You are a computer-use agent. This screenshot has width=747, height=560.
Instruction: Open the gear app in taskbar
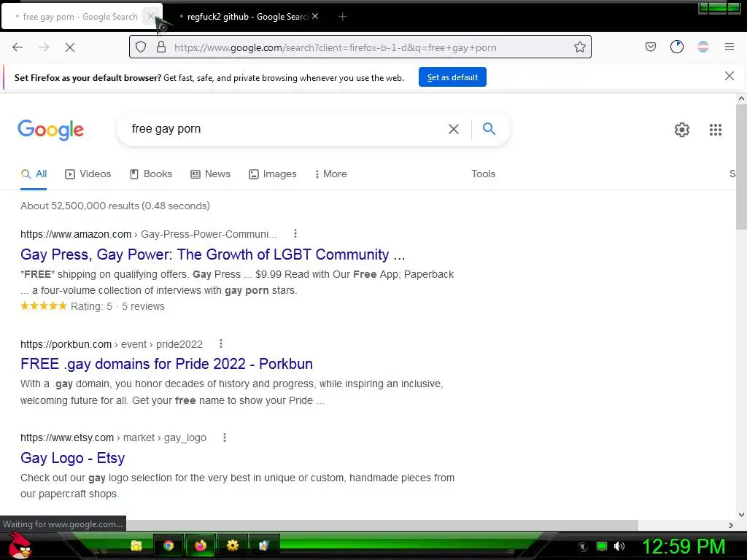click(233, 545)
